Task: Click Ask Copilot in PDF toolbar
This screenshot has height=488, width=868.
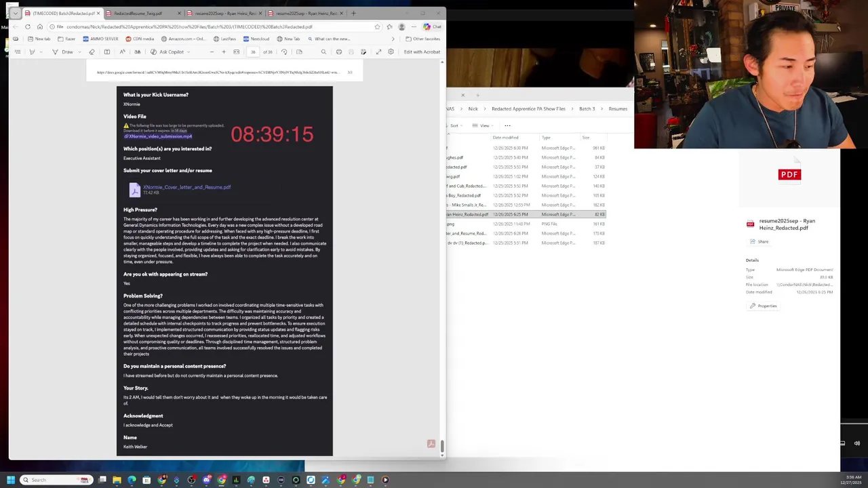Action: tap(167, 52)
